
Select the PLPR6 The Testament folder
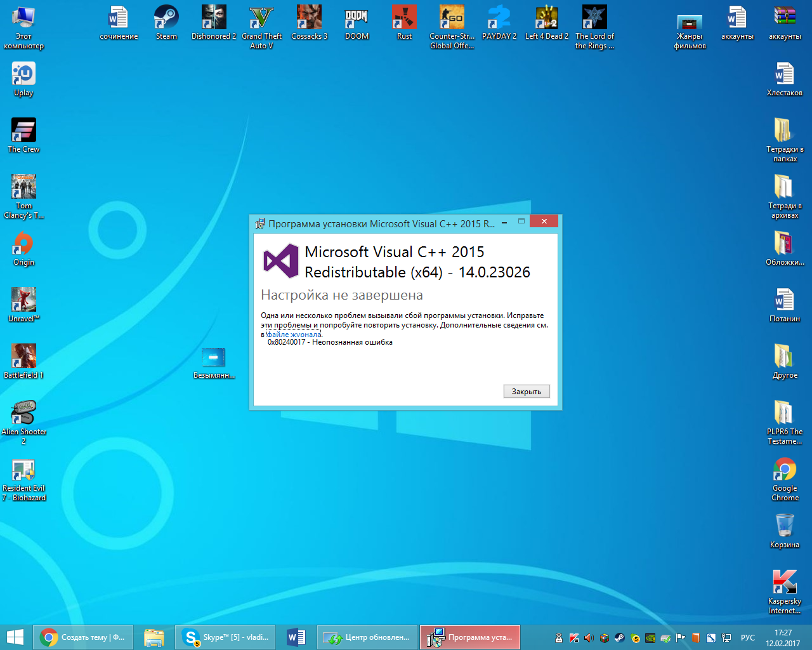[x=785, y=423]
